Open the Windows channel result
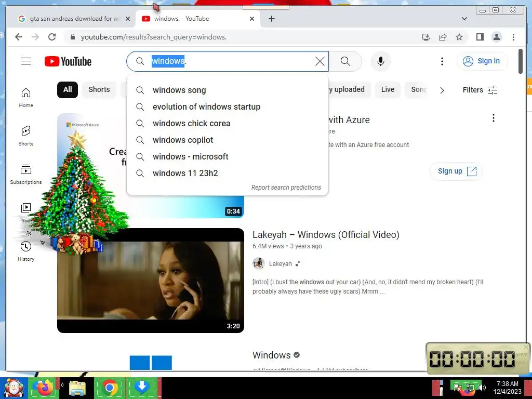This screenshot has width=532, height=399. click(x=271, y=355)
